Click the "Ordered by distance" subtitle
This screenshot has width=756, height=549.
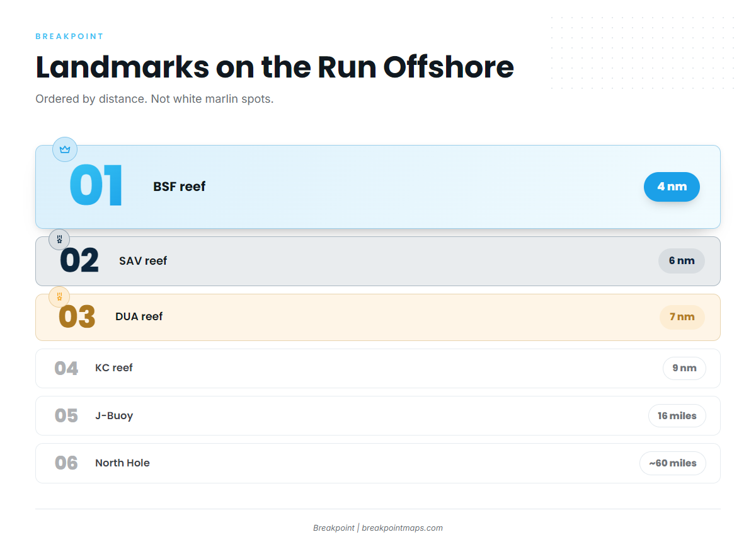tap(154, 100)
